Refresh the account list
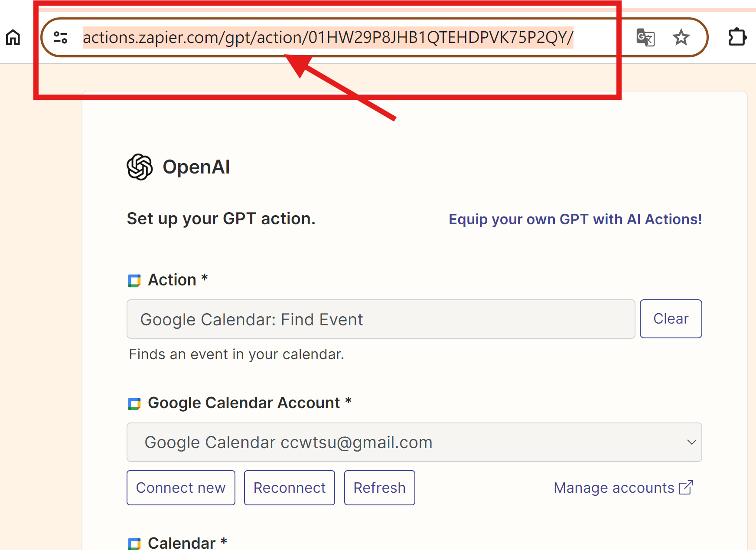This screenshot has height=550, width=756. (x=380, y=488)
